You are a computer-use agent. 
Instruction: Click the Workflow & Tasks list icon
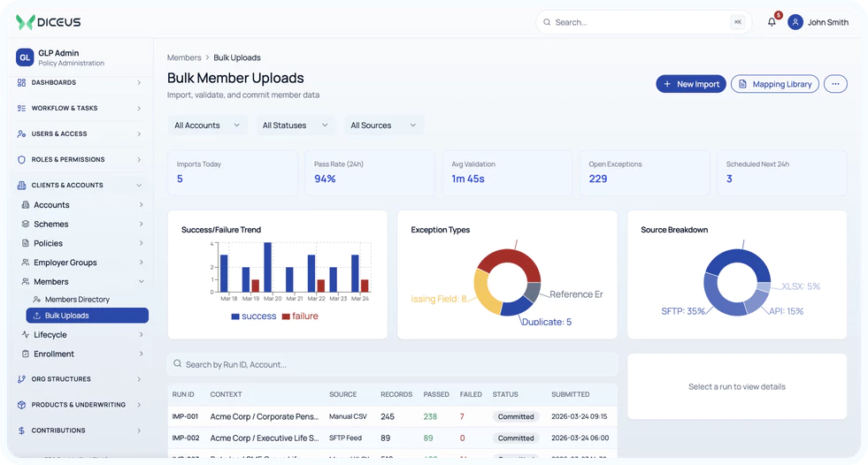pyautogui.click(x=21, y=109)
